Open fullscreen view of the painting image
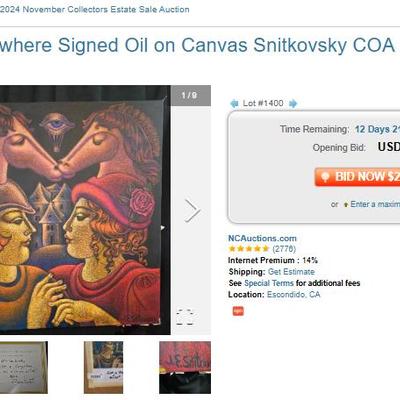The height and width of the screenshot is (400, 400). click(185, 317)
